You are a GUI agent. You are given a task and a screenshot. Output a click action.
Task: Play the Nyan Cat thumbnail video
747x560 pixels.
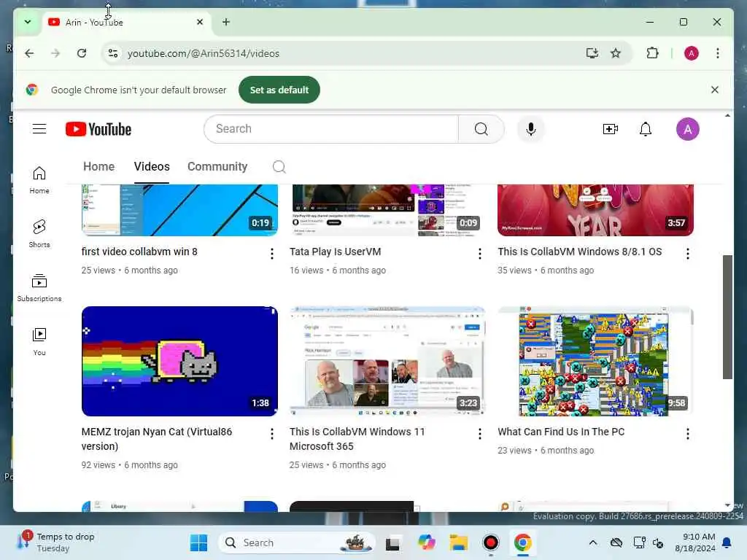(179, 361)
